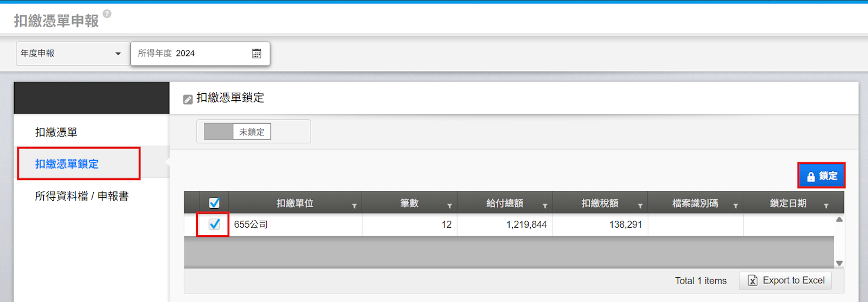Click the help question mark beside 扣繳憑單申報

[107, 14]
